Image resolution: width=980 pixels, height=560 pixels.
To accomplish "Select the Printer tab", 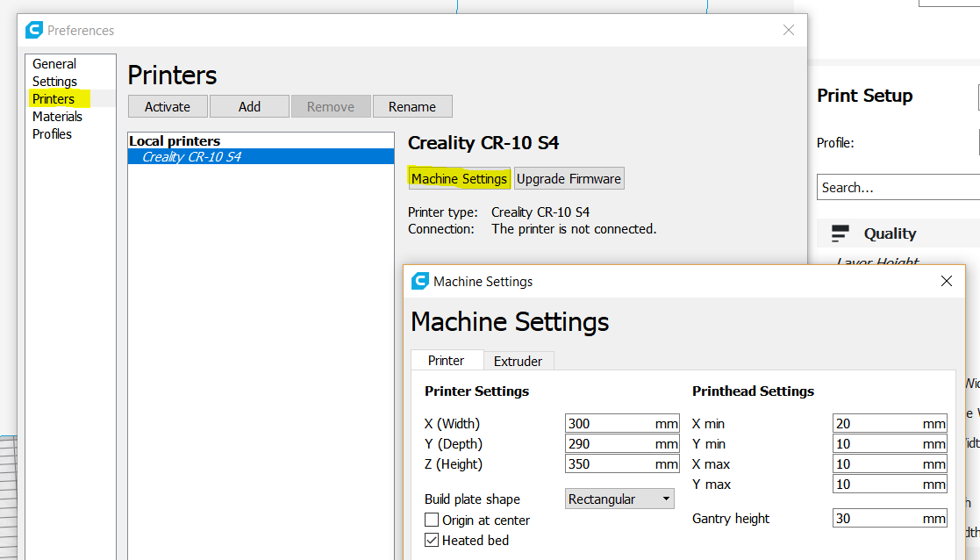I will pos(447,360).
